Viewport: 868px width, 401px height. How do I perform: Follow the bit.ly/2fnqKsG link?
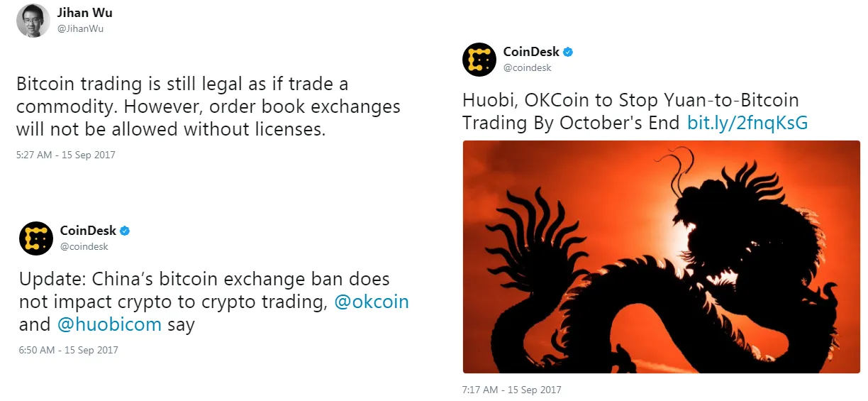coord(747,123)
